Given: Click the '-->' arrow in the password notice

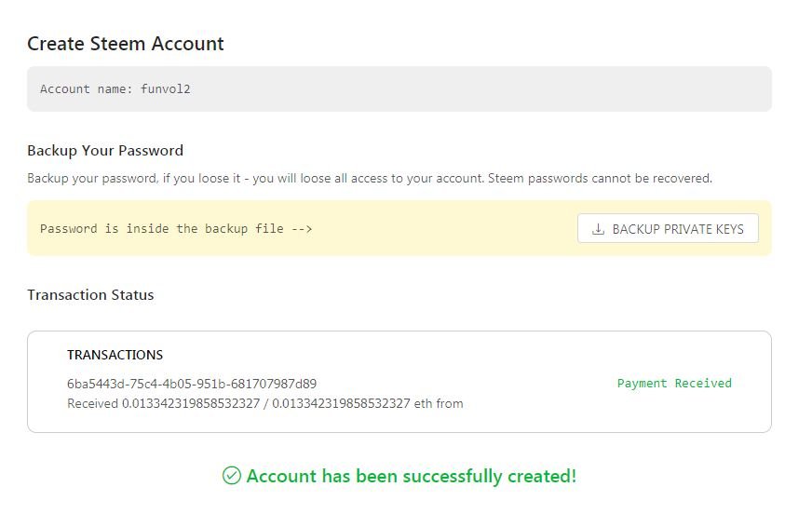Looking at the screenshot, I should pos(302,229).
